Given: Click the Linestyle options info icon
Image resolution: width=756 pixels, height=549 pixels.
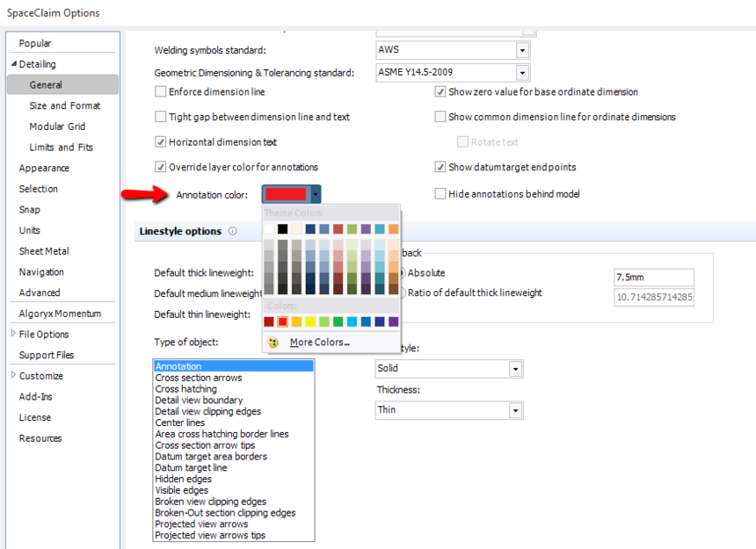Looking at the screenshot, I should coord(232,231).
